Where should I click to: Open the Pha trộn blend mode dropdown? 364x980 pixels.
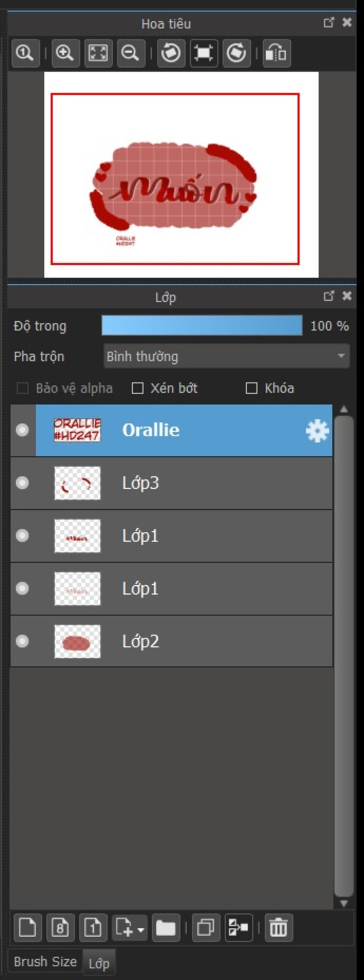[226, 356]
